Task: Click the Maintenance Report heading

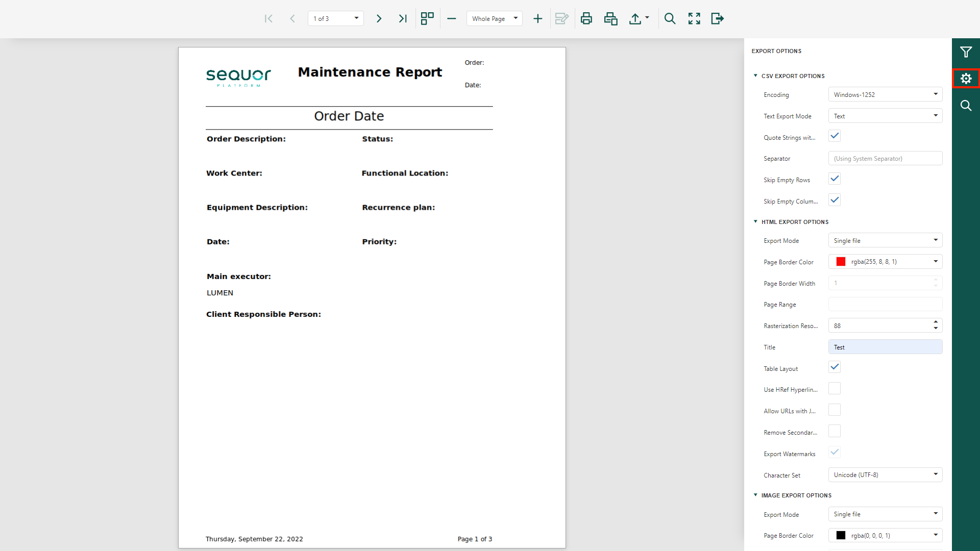Action: click(370, 72)
